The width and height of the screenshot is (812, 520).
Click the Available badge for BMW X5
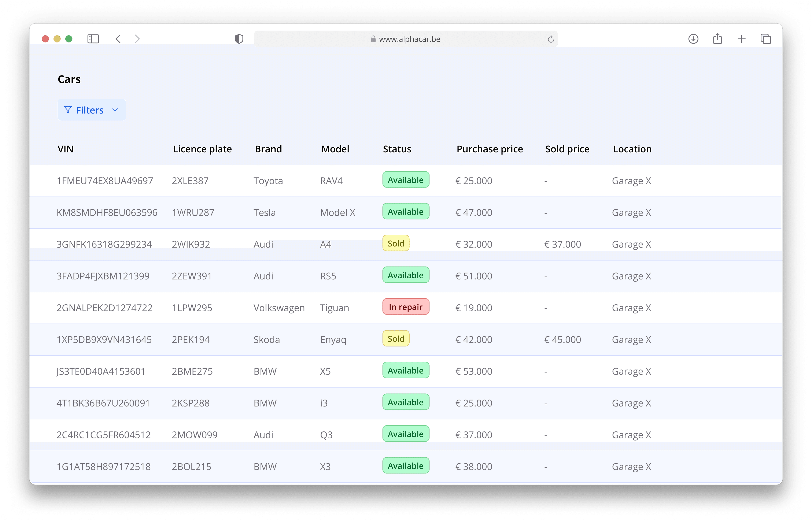coord(406,370)
